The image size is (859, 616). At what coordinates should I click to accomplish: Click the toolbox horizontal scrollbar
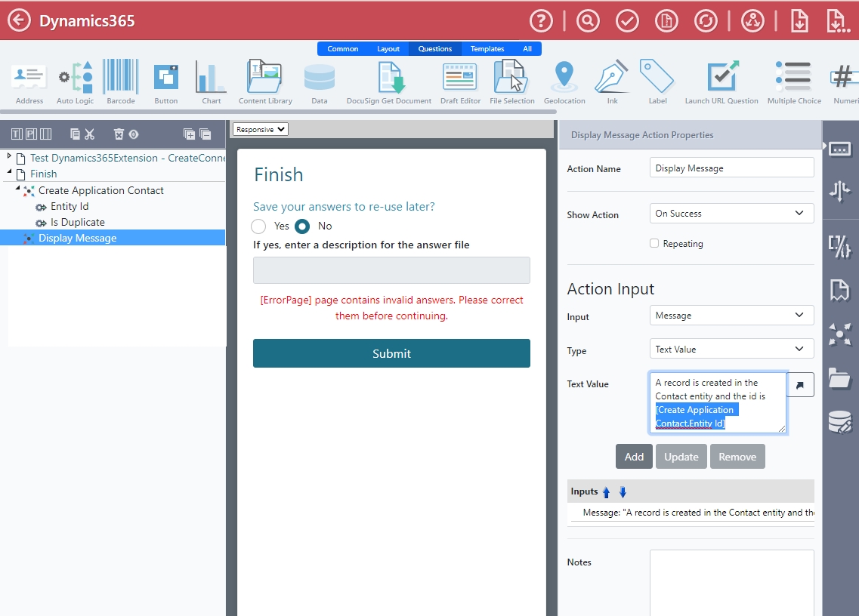(x=278, y=112)
